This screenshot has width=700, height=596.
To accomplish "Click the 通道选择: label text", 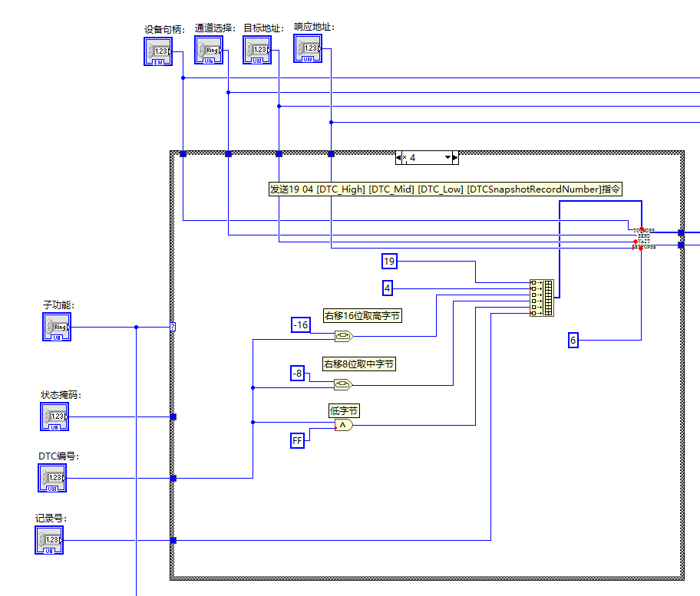I will click(215, 28).
